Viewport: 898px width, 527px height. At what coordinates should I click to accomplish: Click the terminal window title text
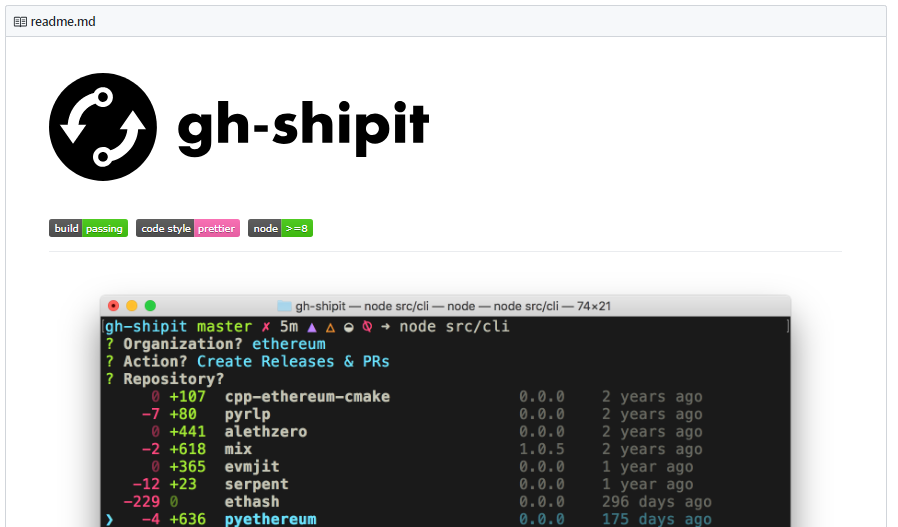pyautogui.click(x=453, y=306)
